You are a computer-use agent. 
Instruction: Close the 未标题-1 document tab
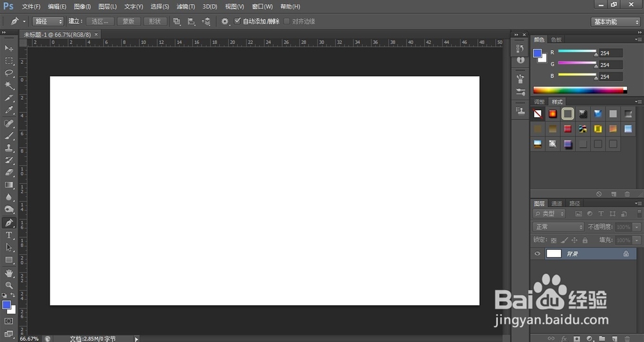[96, 35]
